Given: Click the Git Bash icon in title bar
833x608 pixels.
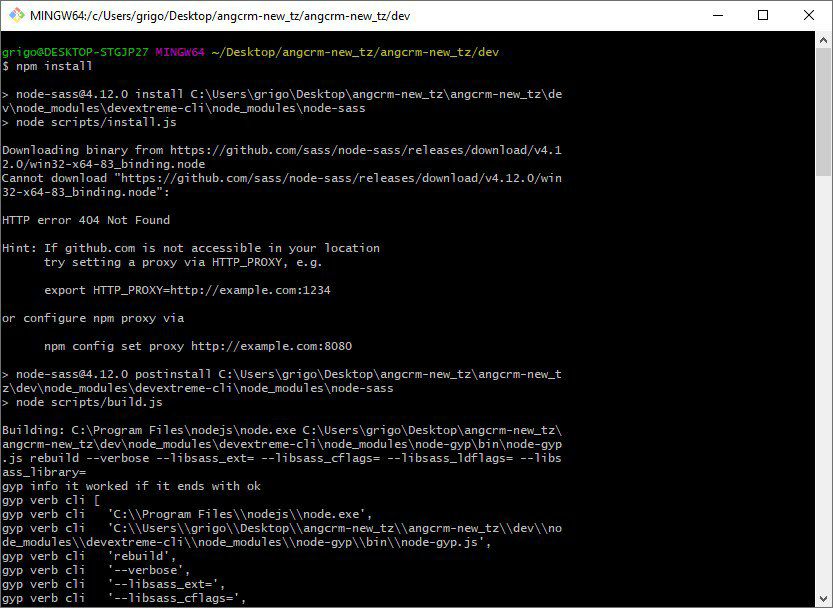Looking at the screenshot, I should click(x=16, y=15).
